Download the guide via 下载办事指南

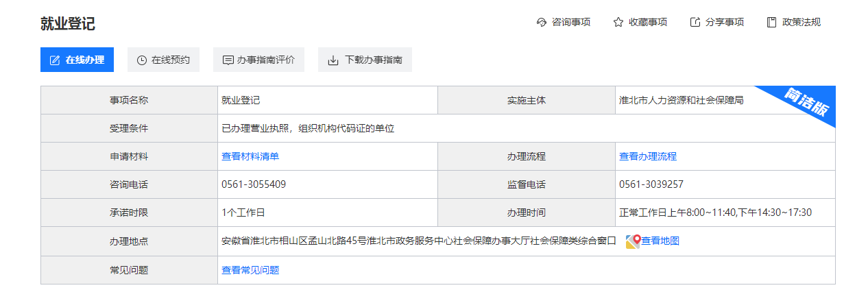[x=365, y=60]
